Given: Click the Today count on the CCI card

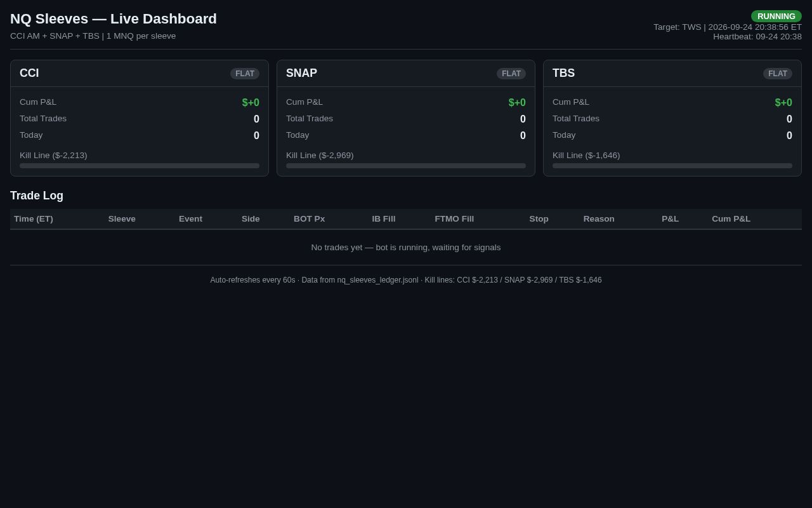Looking at the screenshot, I should [x=256, y=136].
